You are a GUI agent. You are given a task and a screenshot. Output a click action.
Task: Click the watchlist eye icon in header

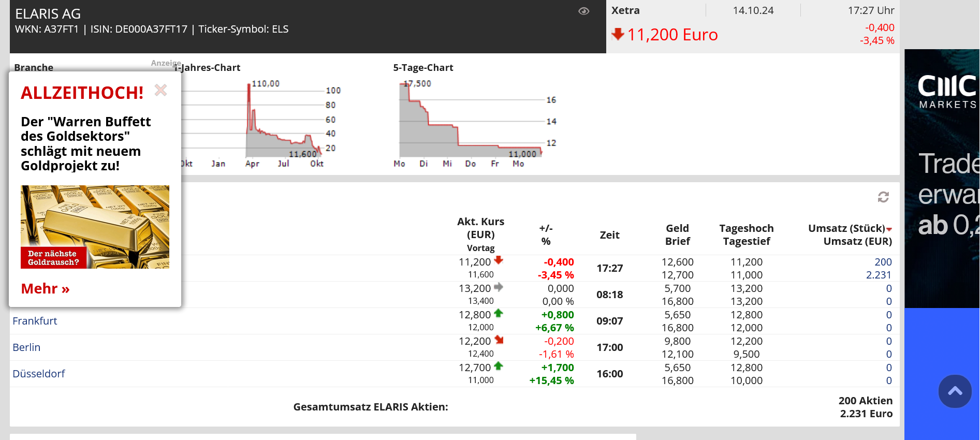583,11
